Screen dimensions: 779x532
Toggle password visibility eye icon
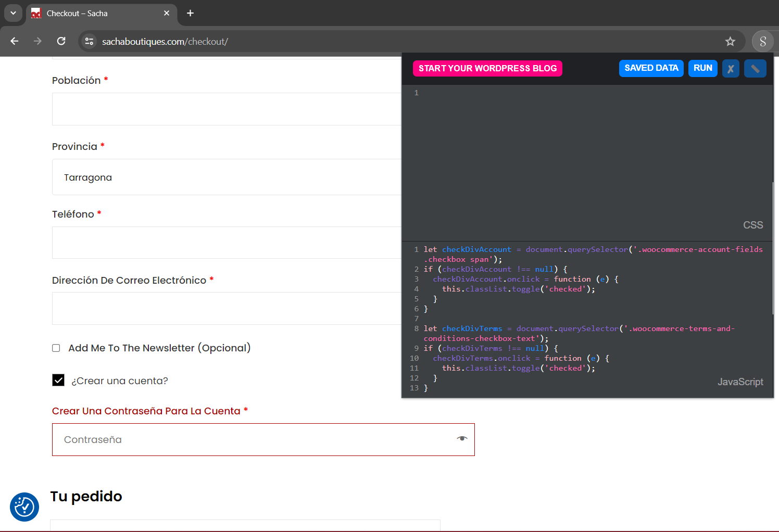pyautogui.click(x=462, y=439)
